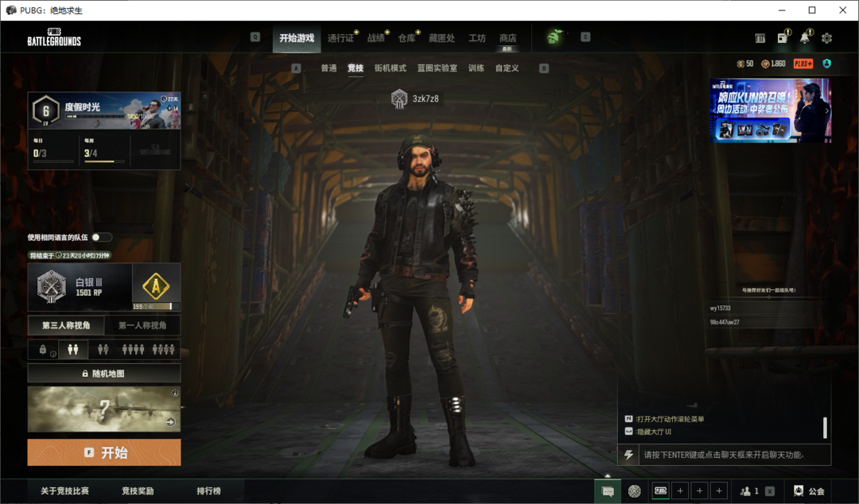Open the 通行证 tab
Screen dimensions: 859x504
pyautogui.click(x=340, y=38)
